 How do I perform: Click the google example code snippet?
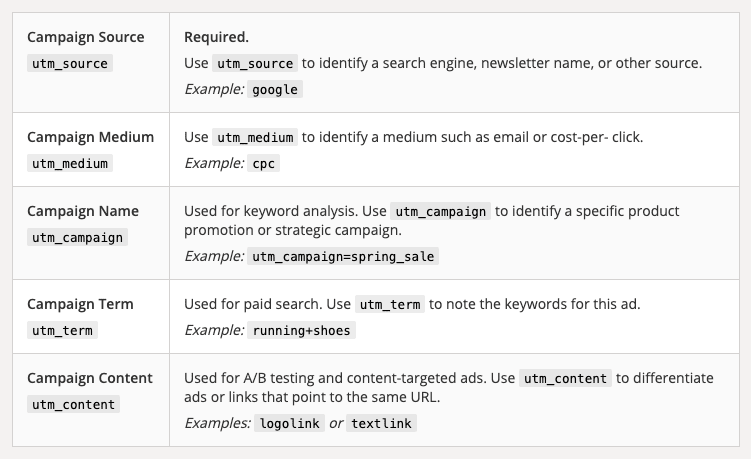point(274,89)
